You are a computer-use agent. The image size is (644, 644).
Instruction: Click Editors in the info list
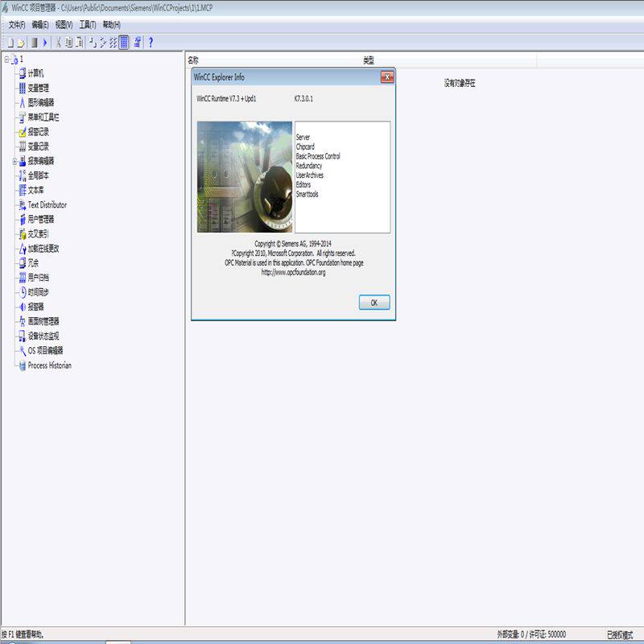(303, 184)
